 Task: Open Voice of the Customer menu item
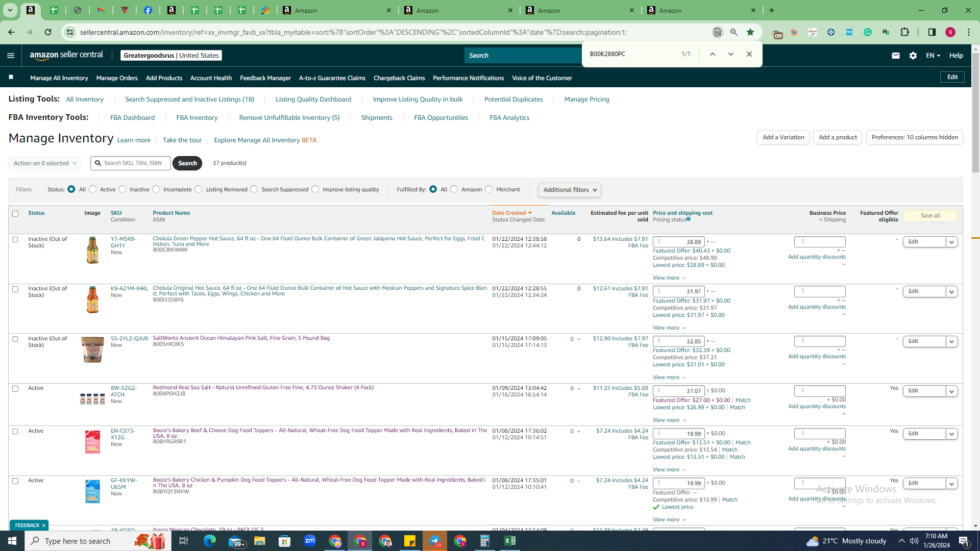click(x=542, y=78)
